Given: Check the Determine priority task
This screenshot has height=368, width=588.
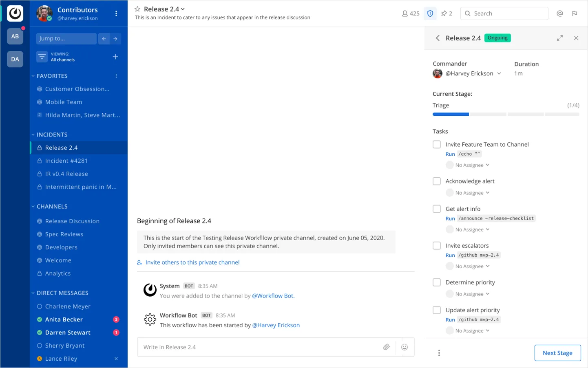Looking at the screenshot, I should pos(437,282).
